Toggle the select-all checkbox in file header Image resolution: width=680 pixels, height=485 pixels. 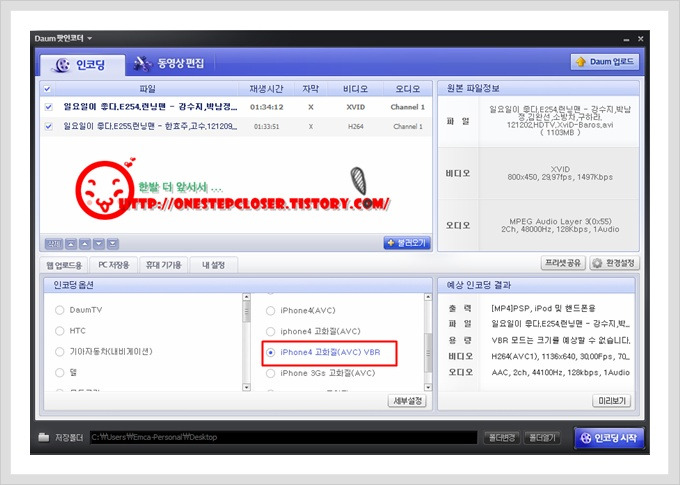pyautogui.click(x=47, y=89)
